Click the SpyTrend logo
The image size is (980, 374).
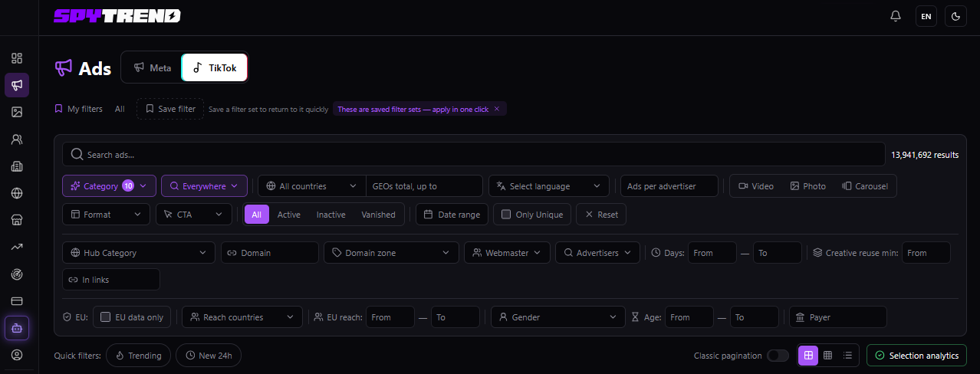coord(117,16)
